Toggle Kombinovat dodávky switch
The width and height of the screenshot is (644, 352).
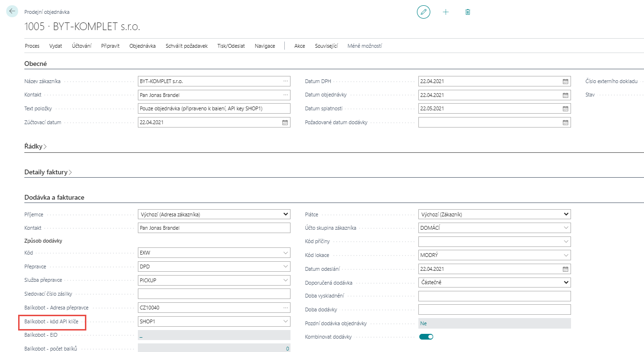426,337
